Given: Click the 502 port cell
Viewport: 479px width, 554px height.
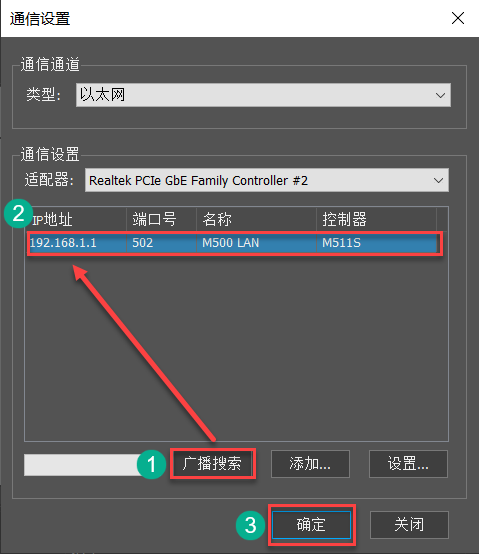Looking at the screenshot, I should [x=161, y=243].
